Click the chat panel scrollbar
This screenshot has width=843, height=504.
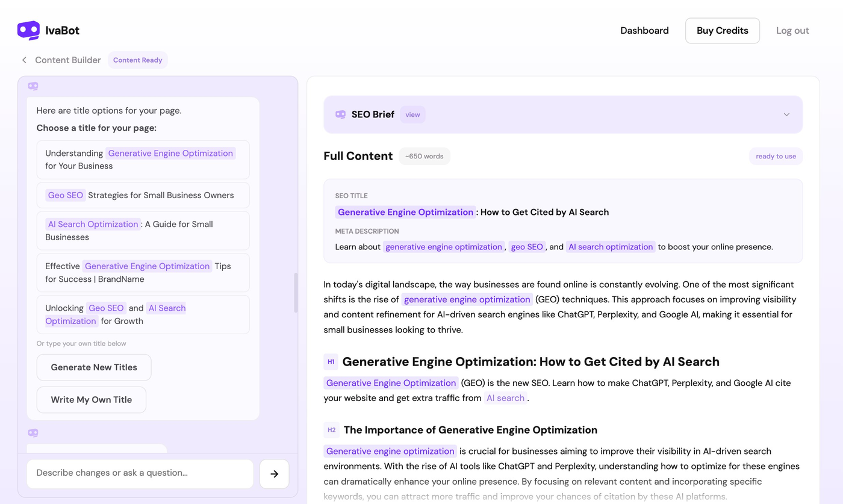pos(295,293)
